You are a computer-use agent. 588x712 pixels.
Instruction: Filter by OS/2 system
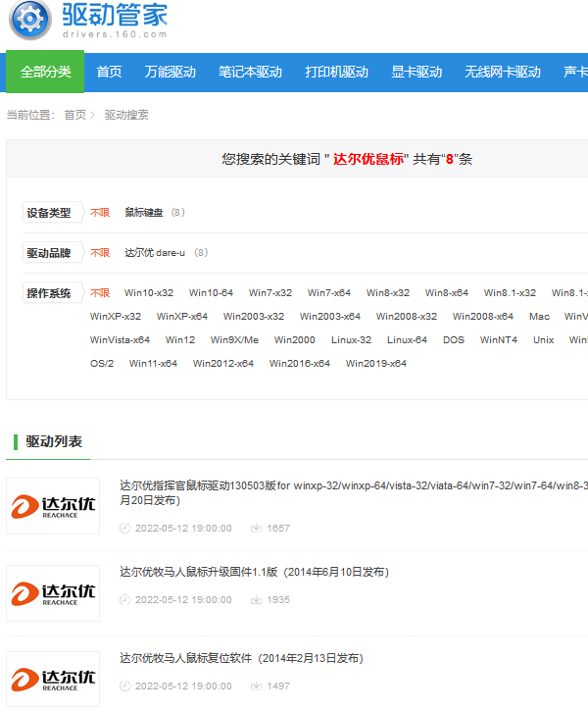point(102,364)
